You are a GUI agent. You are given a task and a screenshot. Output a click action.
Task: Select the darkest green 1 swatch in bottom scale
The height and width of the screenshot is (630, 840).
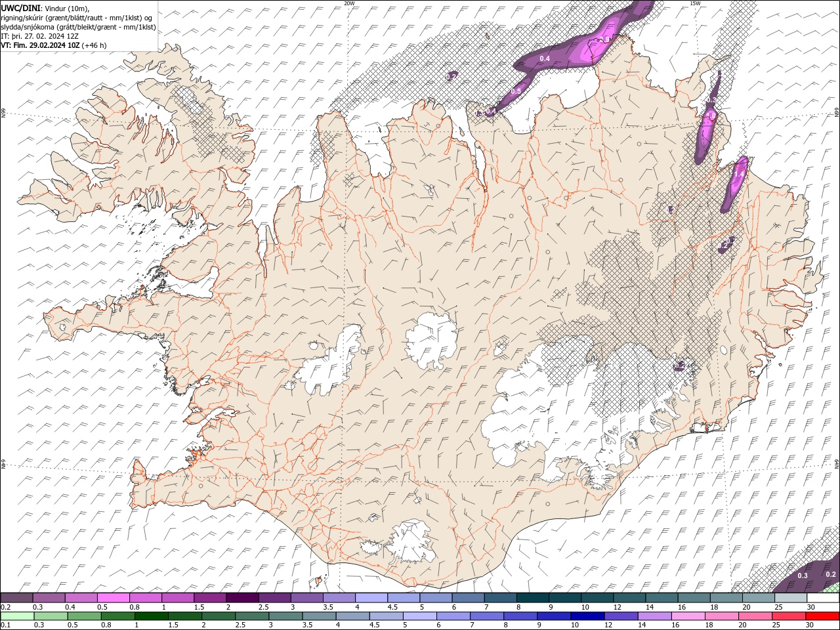click(151, 616)
